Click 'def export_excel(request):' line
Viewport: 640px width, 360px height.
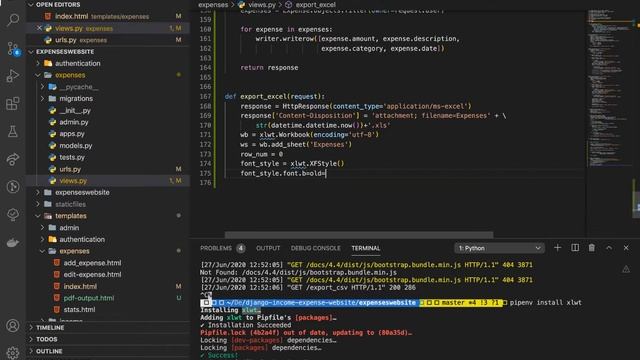[275, 96]
